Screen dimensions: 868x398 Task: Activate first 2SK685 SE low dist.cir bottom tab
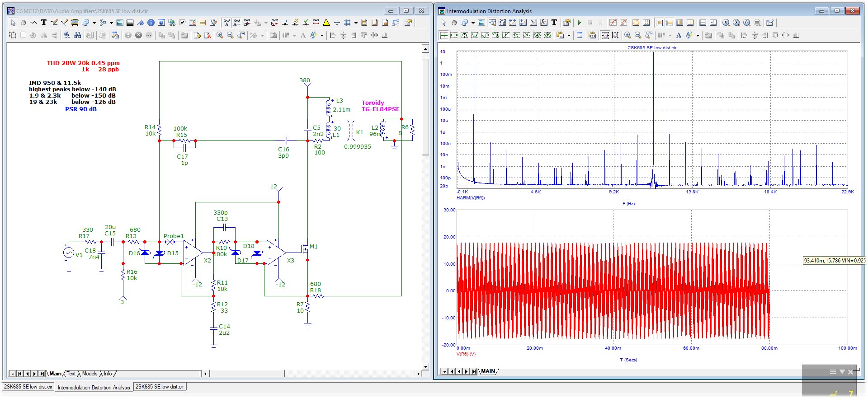pos(28,387)
